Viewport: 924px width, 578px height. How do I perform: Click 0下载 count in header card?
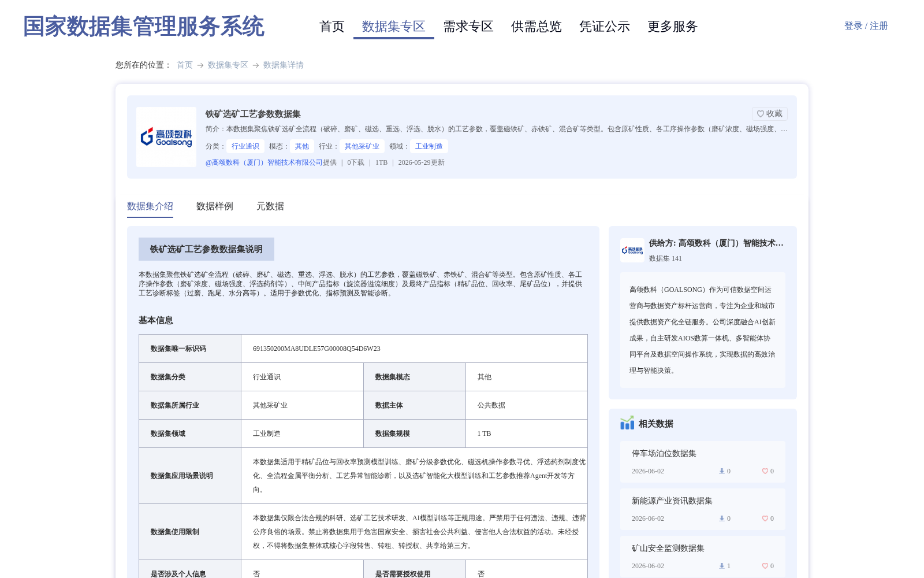356,162
